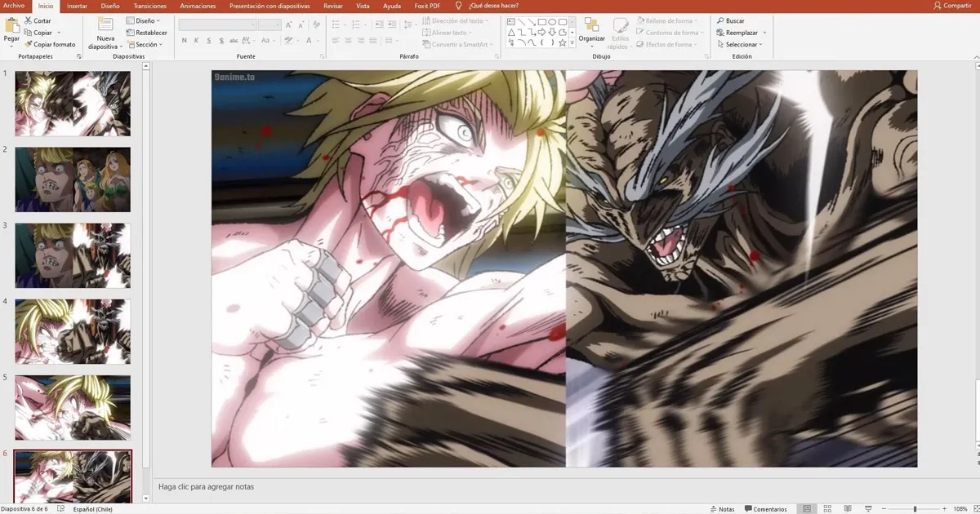
Task: Select the triangle shape in gallery
Action: [511, 32]
